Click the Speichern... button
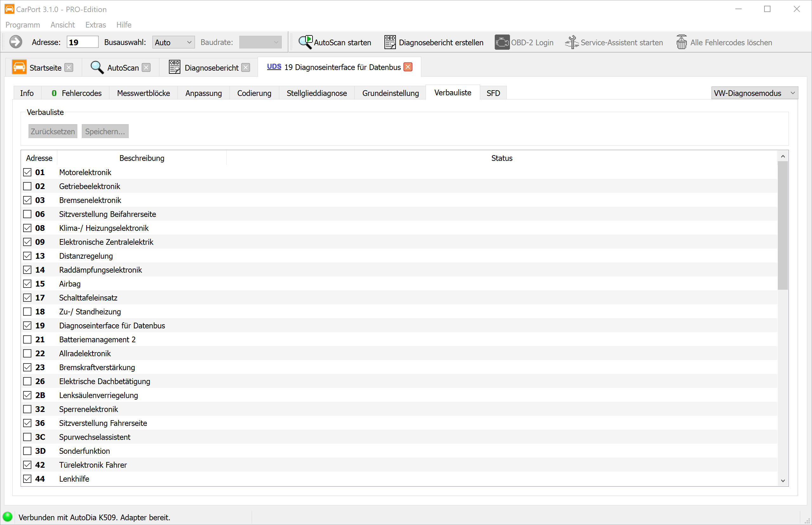This screenshot has width=812, height=525. tap(105, 131)
